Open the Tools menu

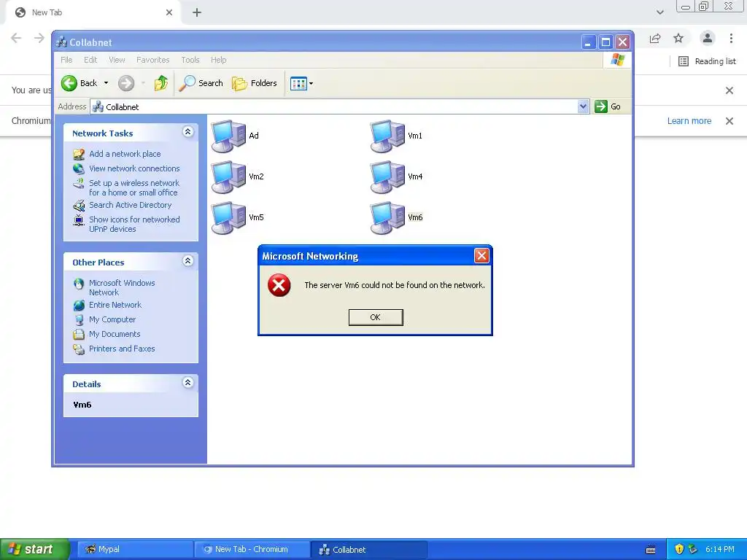tap(190, 60)
